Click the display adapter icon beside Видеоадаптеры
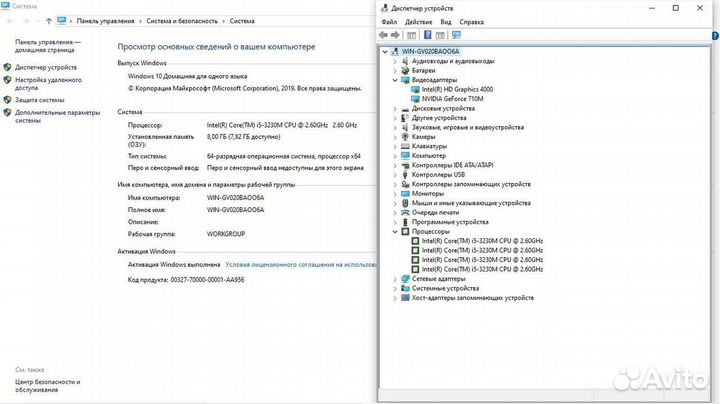Screen dimensions: 720x404 pos(405,80)
